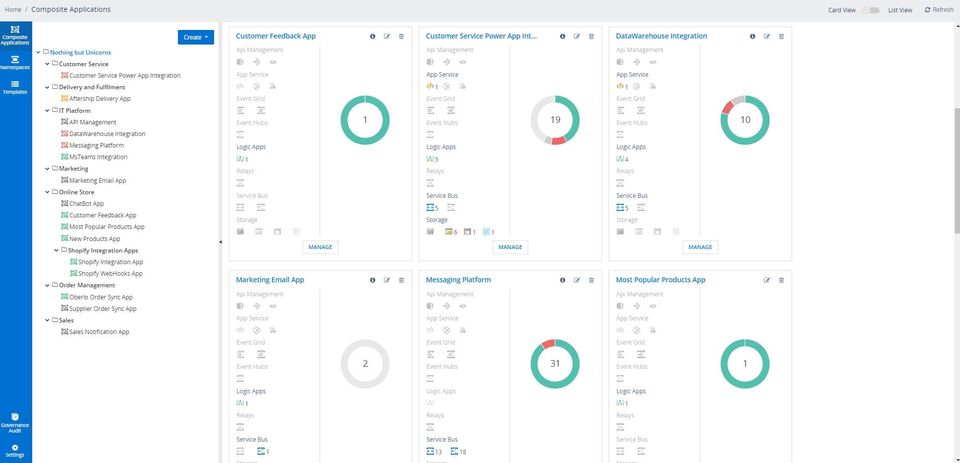Viewport: 960px width, 463px height.
Task: Click Manage on DataWarehouse Integration card
Action: coord(700,247)
